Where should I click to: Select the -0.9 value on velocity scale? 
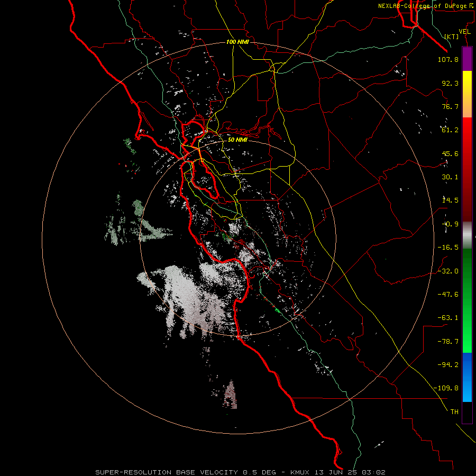pos(450,224)
